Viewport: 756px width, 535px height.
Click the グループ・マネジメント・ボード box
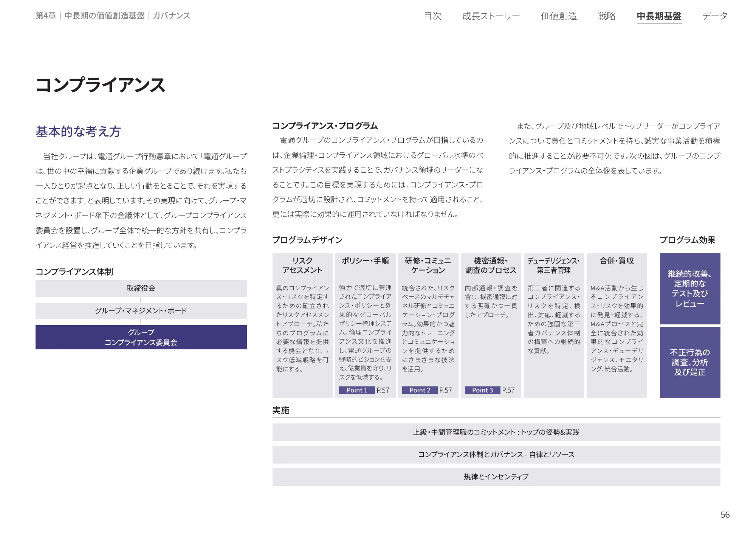141,311
